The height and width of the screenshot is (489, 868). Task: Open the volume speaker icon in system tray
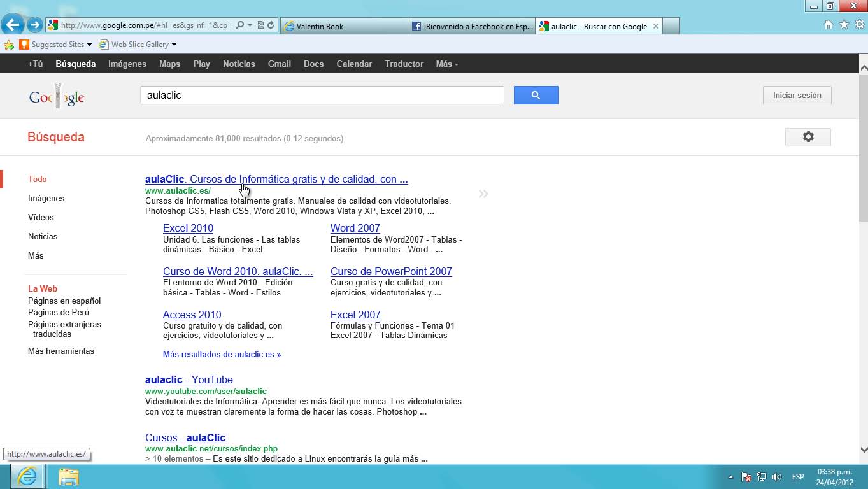click(776, 477)
